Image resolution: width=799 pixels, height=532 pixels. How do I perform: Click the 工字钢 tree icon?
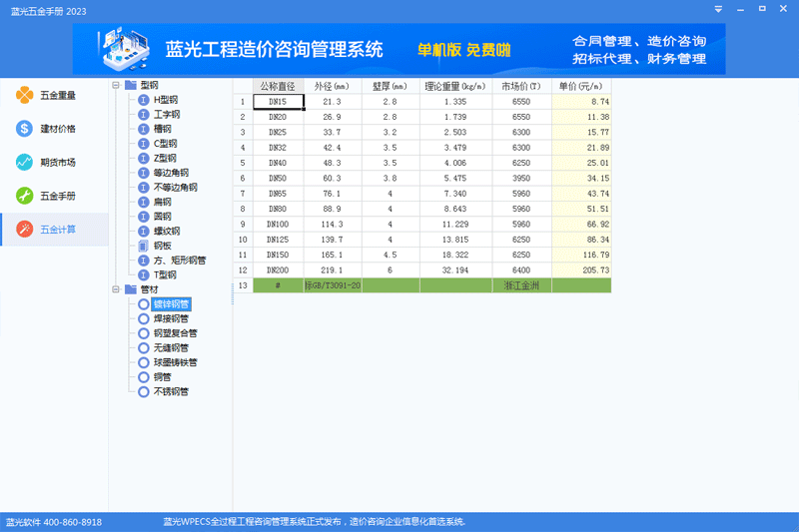144,115
